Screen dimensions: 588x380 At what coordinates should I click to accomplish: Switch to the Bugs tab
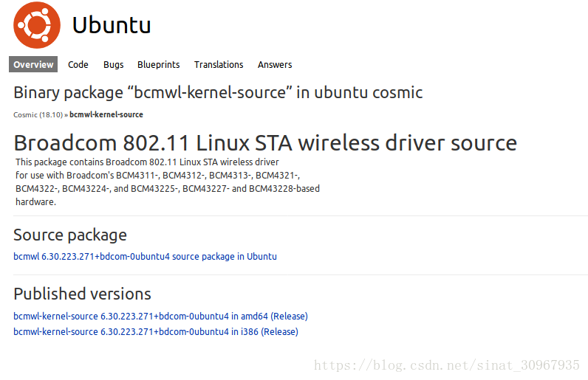click(113, 64)
